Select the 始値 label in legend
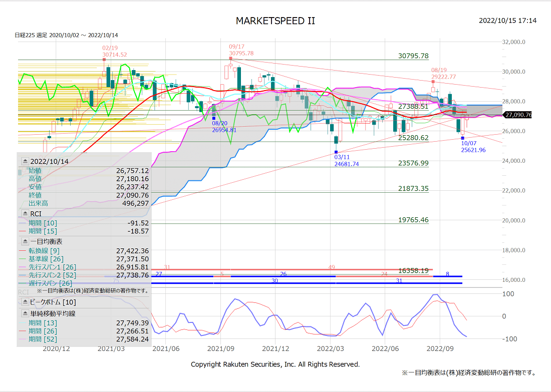The height and width of the screenshot is (392, 551). click(35, 171)
